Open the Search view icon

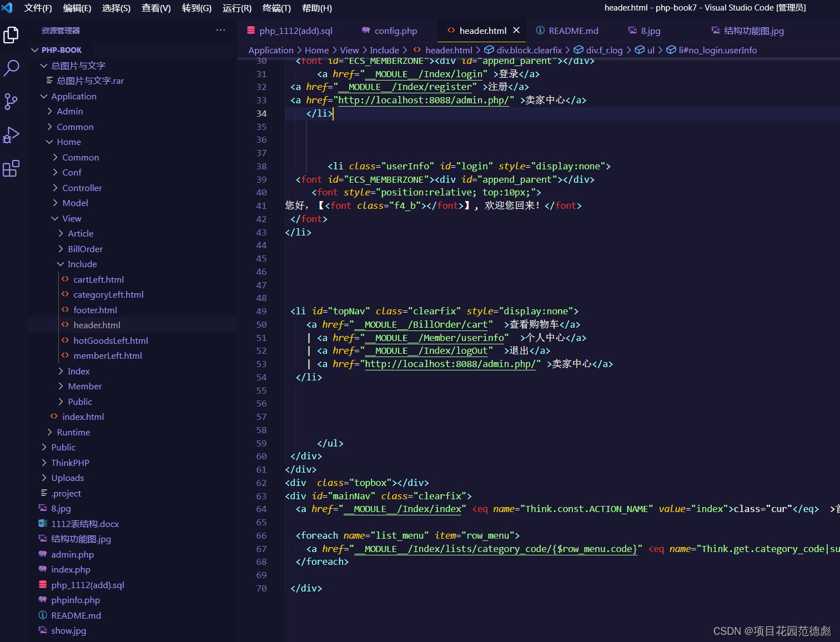coord(11,68)
